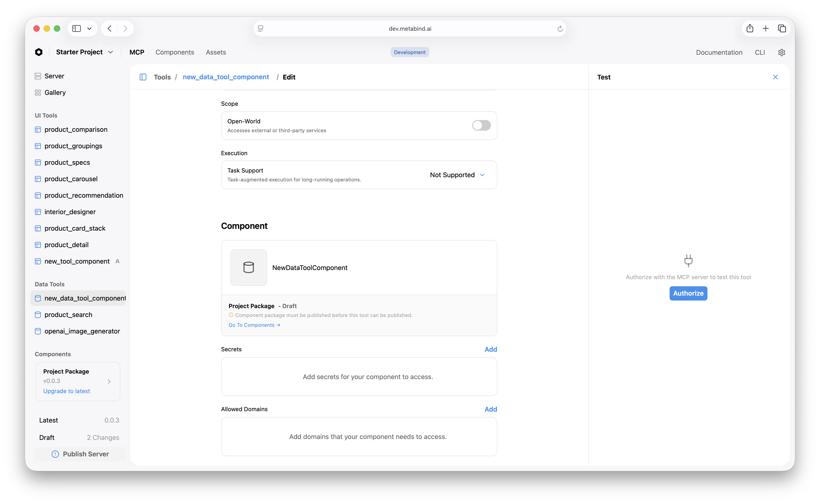The width and height of the screenshot is (820, 504).
Task: Click the NewDataToolComponent name text
Action: point(310,268)
